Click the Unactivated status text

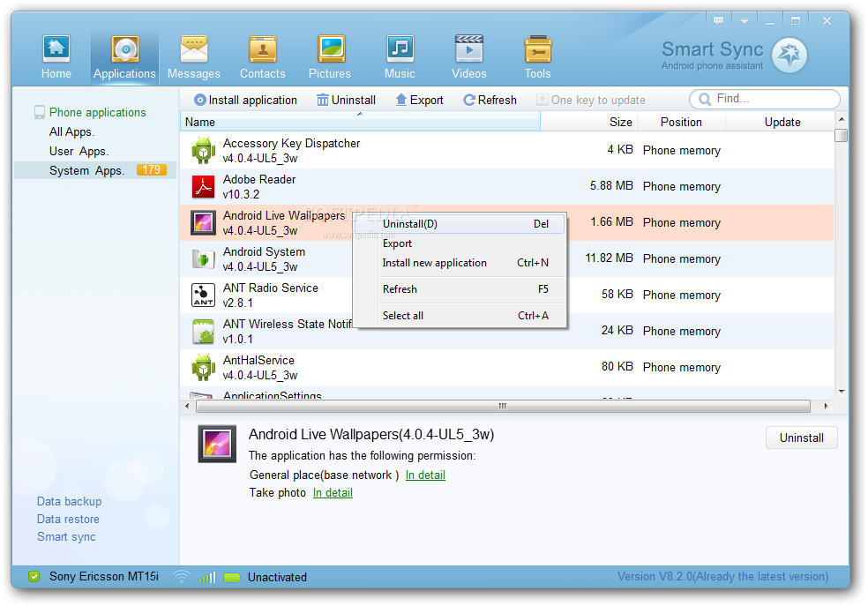pos(277,577)
